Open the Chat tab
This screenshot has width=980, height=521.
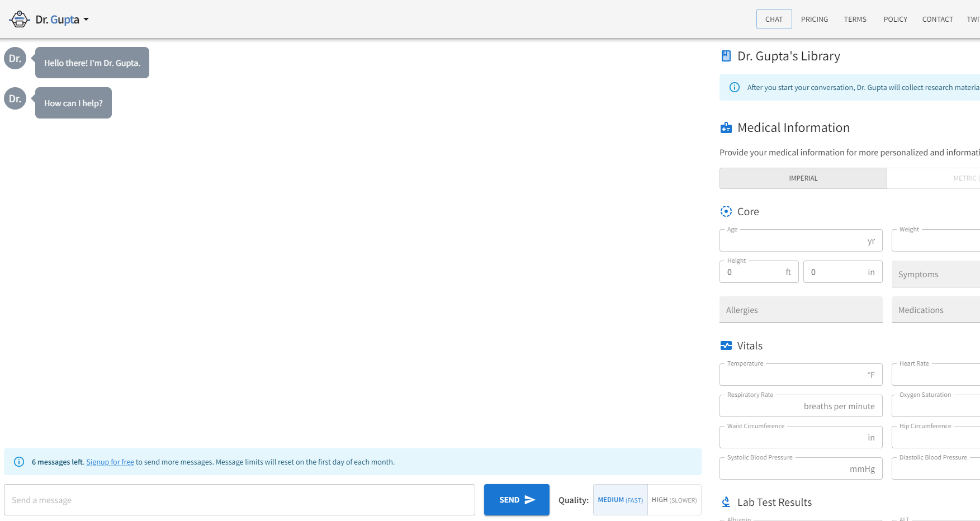point(774,19)
